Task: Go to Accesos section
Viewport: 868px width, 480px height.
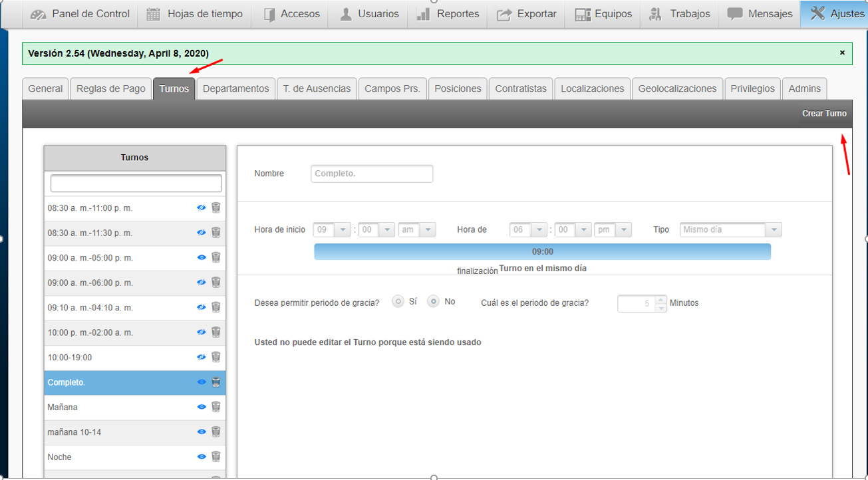Action: [x=291, y=14]
